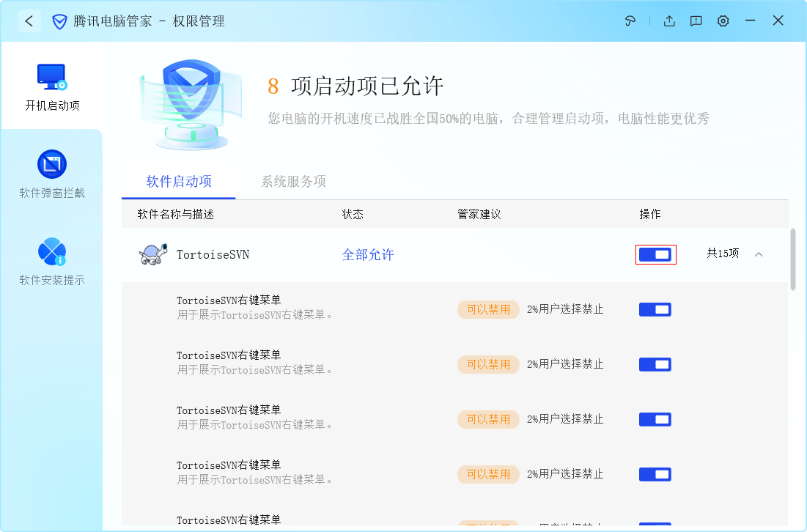Toggle fourth TortoiseSVN右键菜单 switch
Screen dimensions: 807x532
tap(655, 474)
